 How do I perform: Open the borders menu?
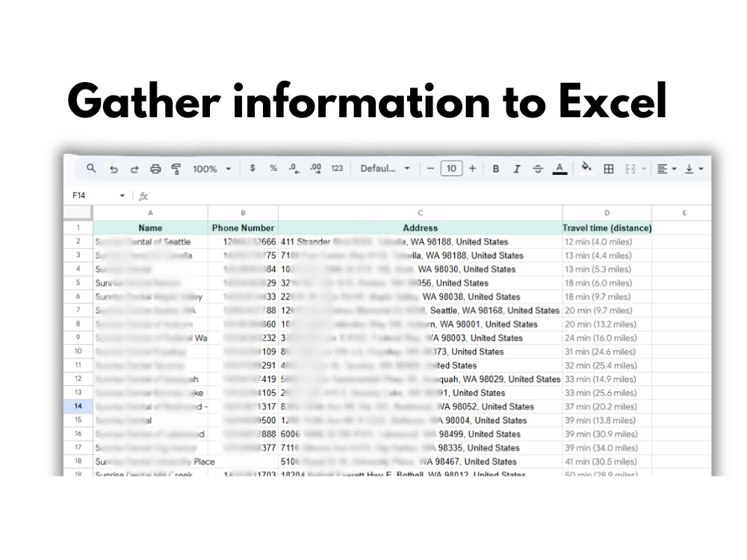608,169
